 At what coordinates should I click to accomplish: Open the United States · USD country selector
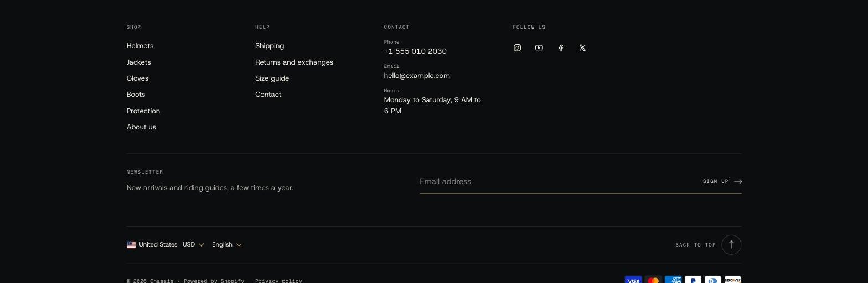point(166,245)
